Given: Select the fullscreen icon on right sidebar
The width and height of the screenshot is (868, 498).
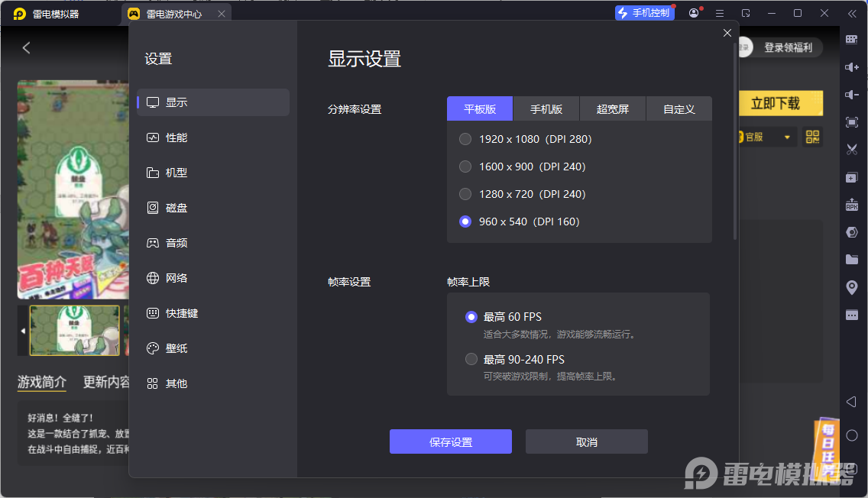Looking at the screenshot, I should point(851,122).
